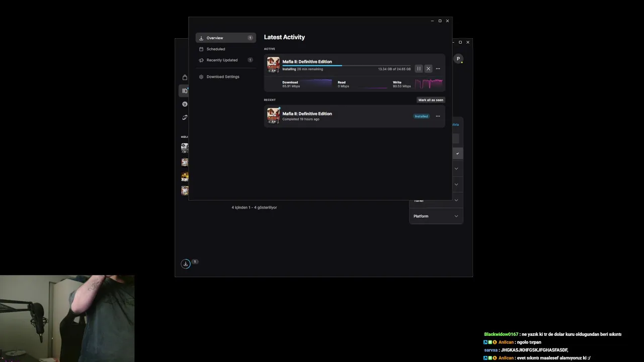Close the downloads window
The height and width of the screenshot is (362, 644).
coord(447,21)
